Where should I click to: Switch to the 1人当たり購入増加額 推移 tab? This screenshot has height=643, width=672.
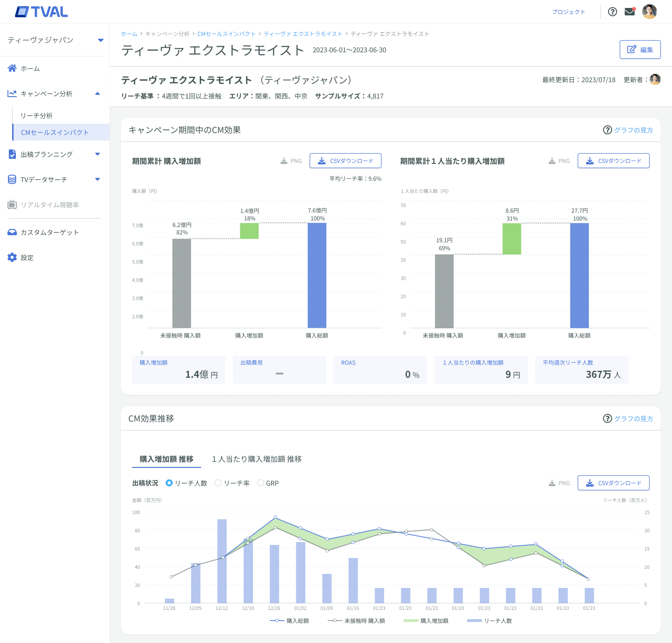coord(257,459)
